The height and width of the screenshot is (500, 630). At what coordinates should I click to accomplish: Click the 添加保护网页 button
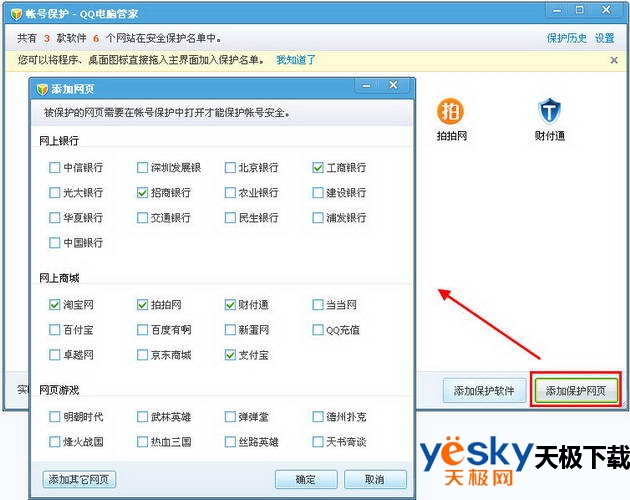(x=576, y=390)
